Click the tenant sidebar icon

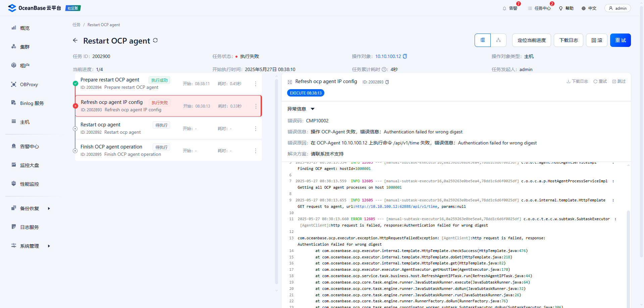[x=14, y=65]
